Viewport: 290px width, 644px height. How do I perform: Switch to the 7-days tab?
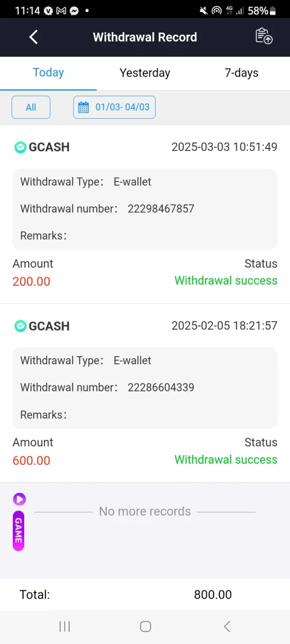point(242,73)
